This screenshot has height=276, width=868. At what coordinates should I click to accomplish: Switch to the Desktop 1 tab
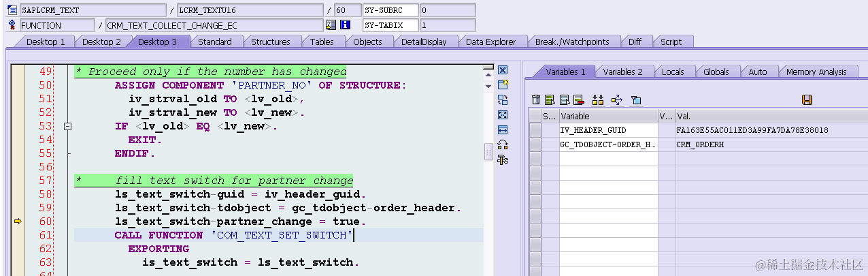[46, 42]
